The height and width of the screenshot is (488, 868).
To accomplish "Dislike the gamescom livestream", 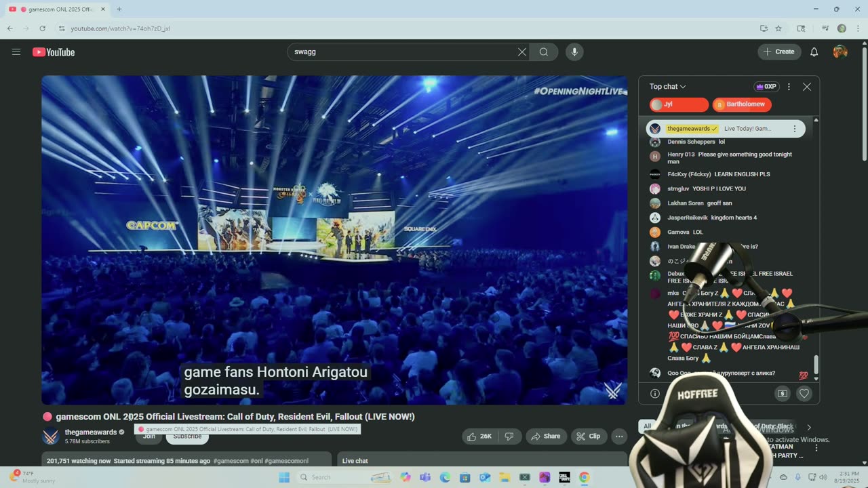I will (x=509, y=436).
